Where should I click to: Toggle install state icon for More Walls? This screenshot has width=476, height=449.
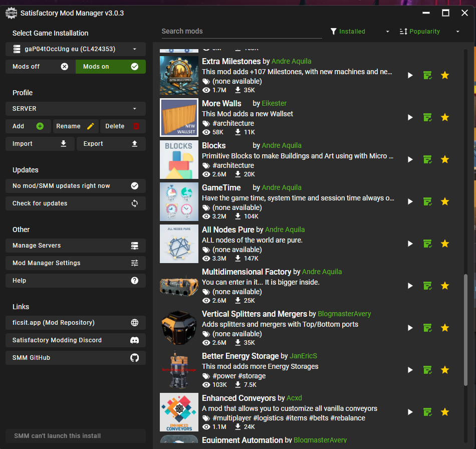(427, 117)
